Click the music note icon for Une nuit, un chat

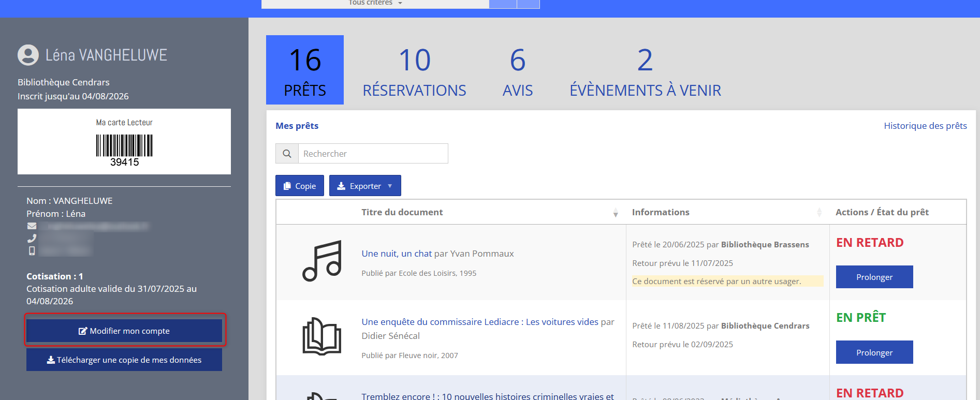pos(321,261)
